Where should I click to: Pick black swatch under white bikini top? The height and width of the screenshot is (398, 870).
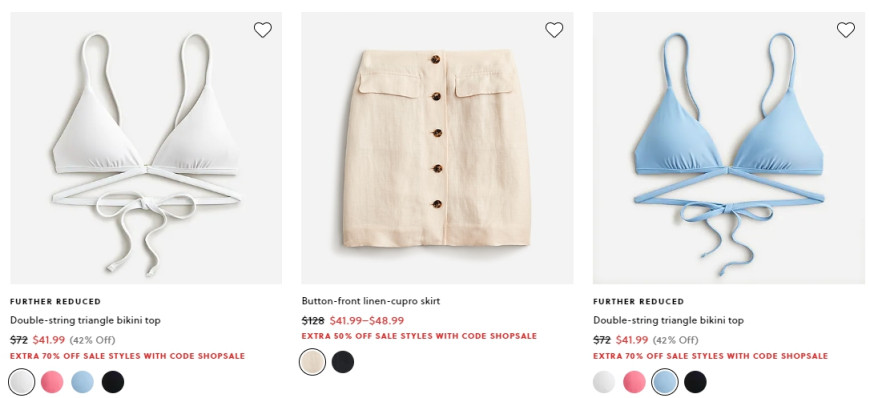[x=113, y=382]
